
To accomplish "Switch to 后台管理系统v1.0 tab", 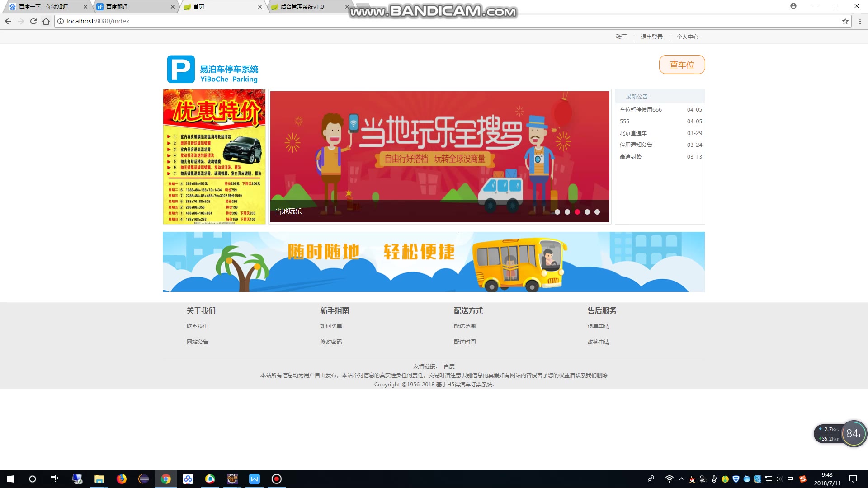I will [302, 7].
